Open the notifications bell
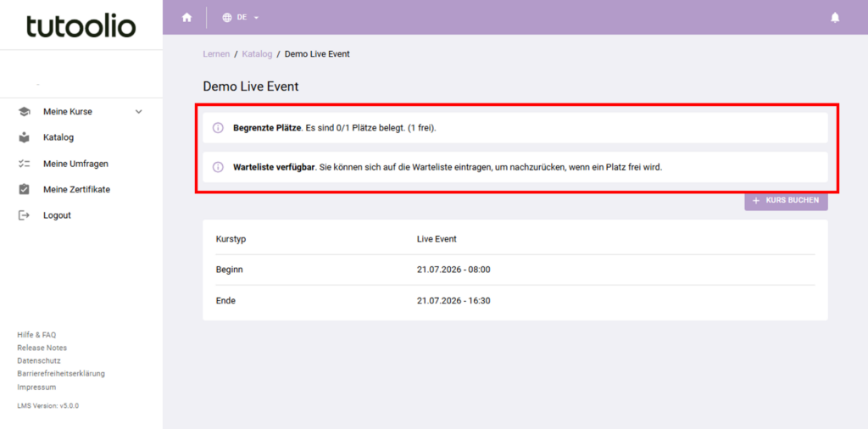 pyautogui.click(x=835, y=17)
